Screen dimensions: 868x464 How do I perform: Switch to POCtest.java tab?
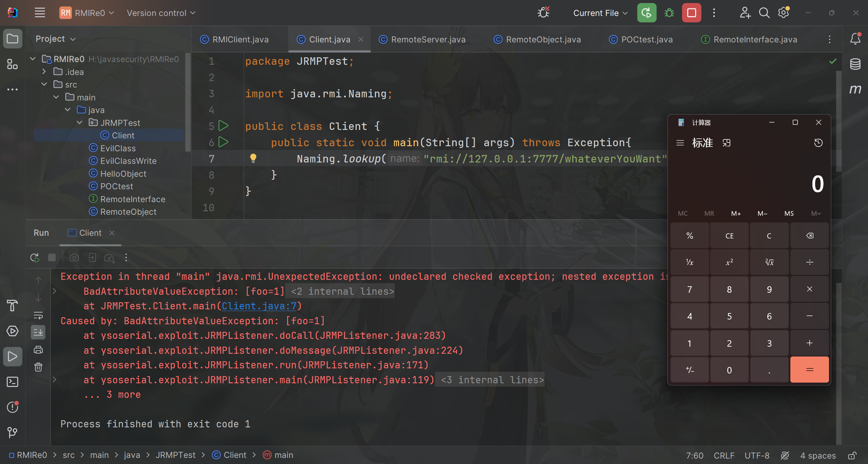(641, 40)
